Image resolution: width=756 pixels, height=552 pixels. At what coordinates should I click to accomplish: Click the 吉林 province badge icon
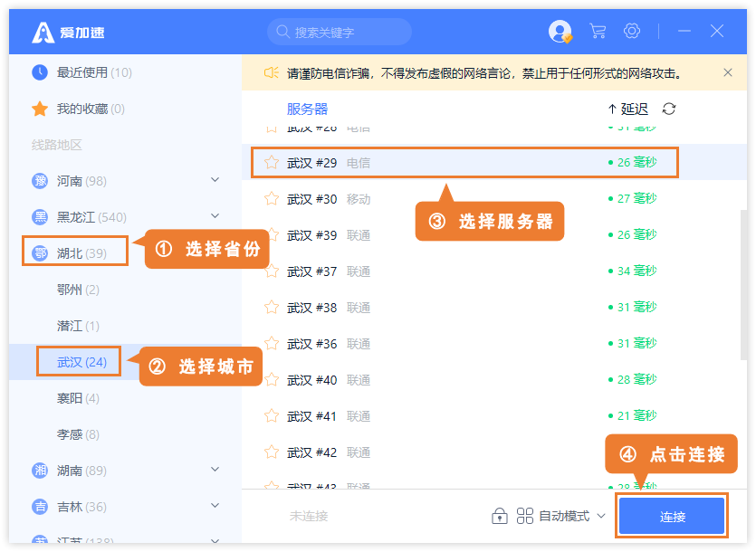tap(40, 507)
